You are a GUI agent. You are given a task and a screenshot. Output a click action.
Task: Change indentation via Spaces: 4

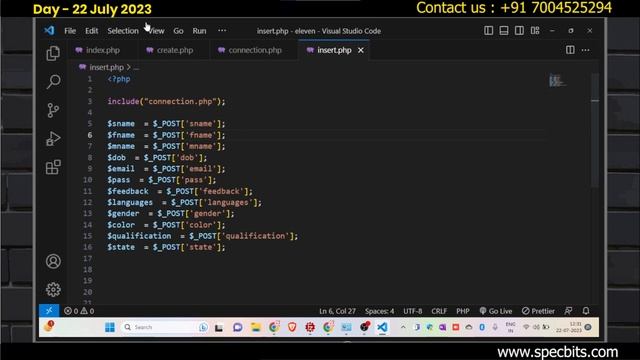380,311
